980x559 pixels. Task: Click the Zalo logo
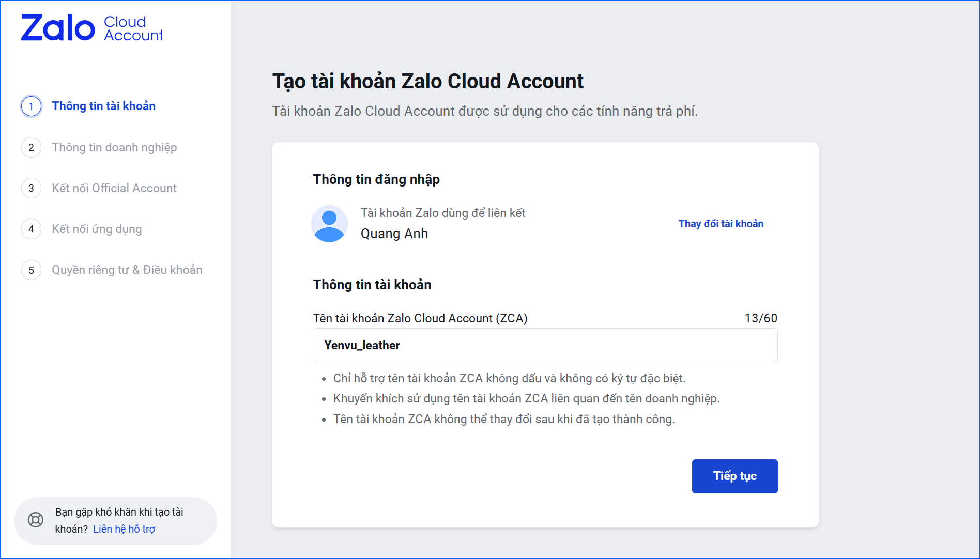pos(58,28)
